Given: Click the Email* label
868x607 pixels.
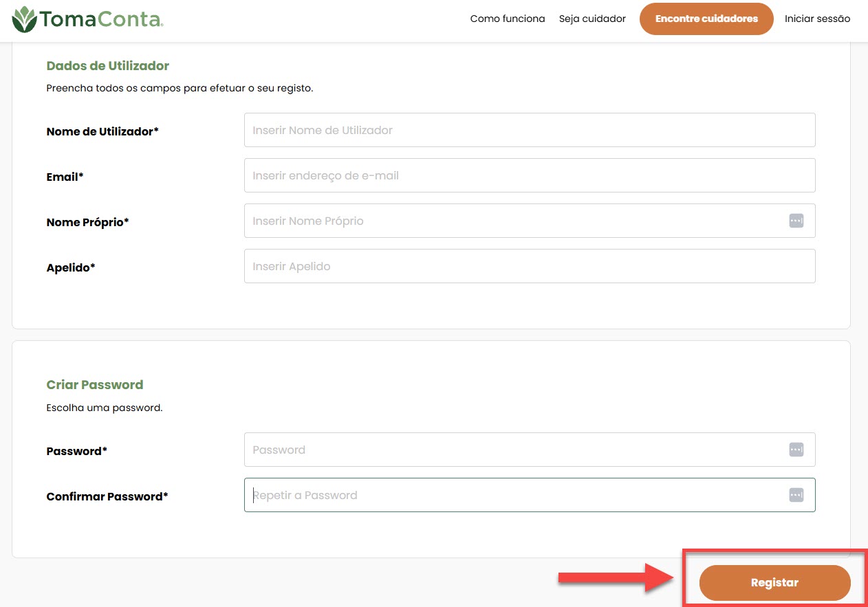Looking at the screenshot, I should pos(65,177).
